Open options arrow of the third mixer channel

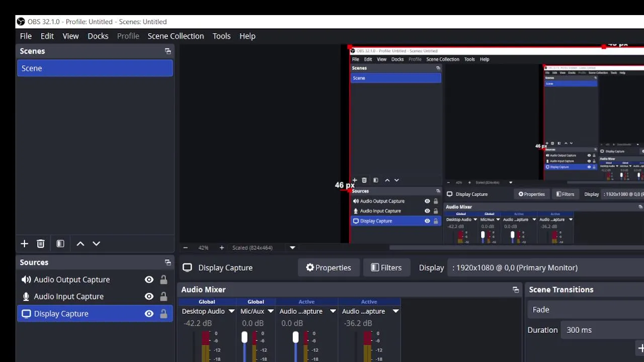[x=333, y=311]
